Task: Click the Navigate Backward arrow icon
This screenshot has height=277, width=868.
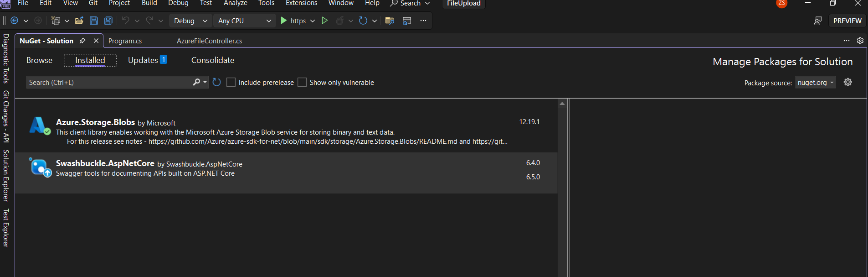Action: [15, 21]
